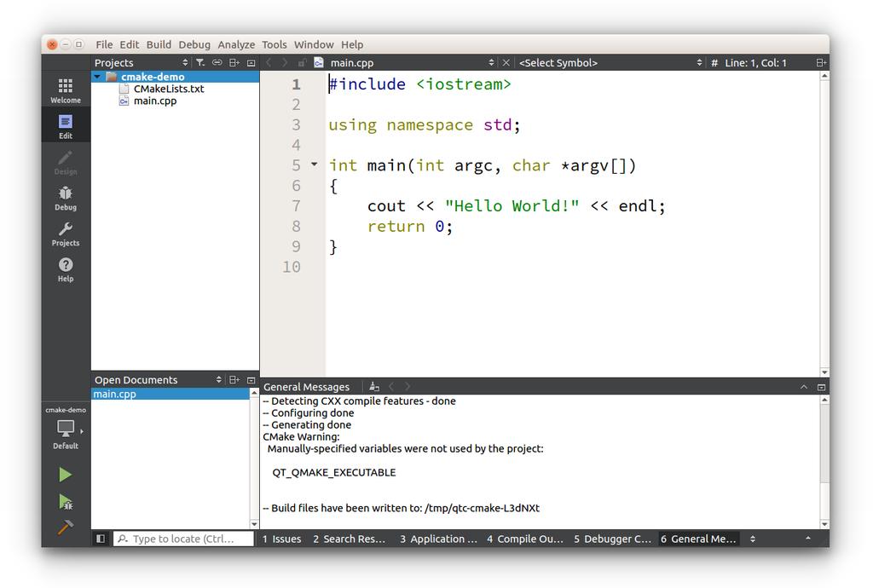Split the Projects side pane

click(234, 63)
